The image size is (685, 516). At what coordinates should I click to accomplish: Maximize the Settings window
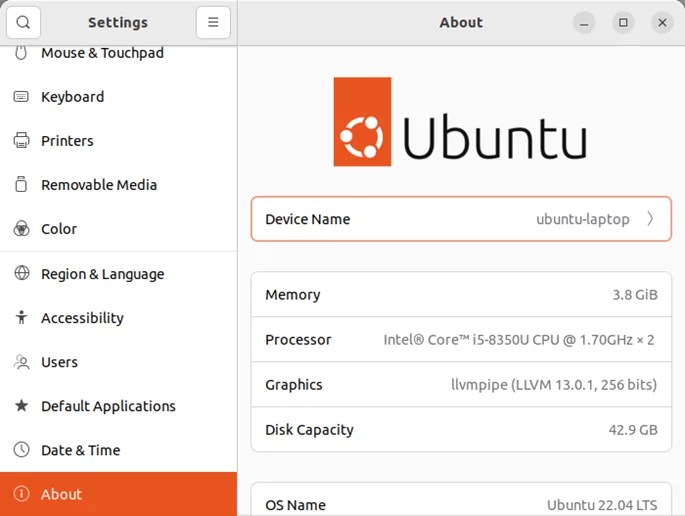coord(623,22)
